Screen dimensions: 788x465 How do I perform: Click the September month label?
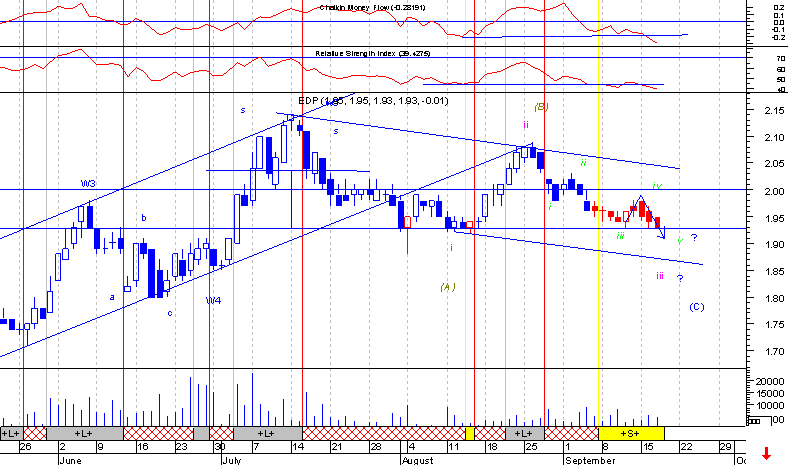pos(590,460)
